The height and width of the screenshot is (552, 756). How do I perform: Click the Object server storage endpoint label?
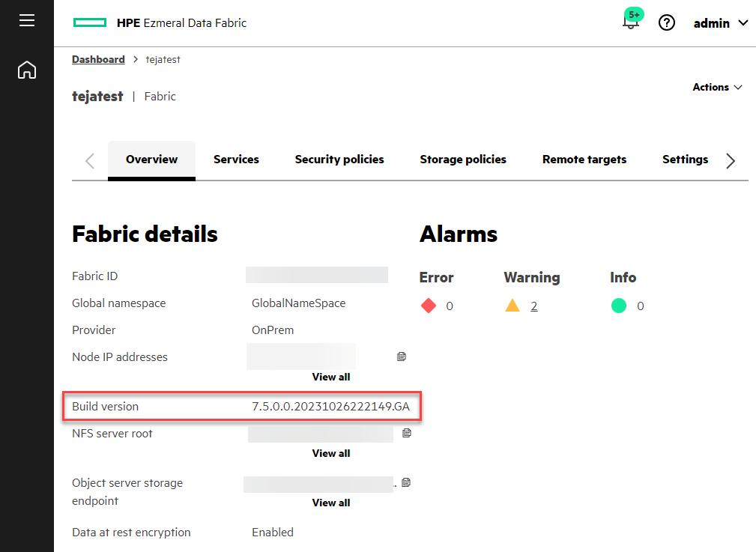127,492
